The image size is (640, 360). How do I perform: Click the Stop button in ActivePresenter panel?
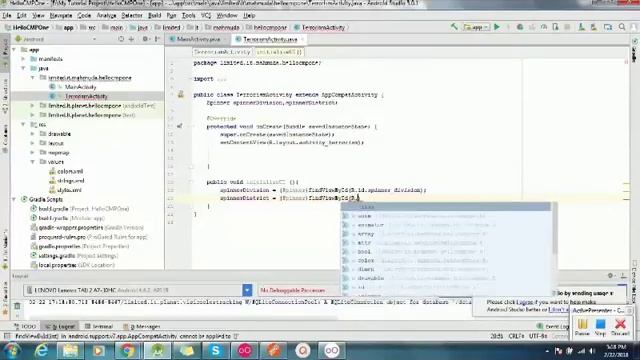pyautogui.click(x=600, y=327)
